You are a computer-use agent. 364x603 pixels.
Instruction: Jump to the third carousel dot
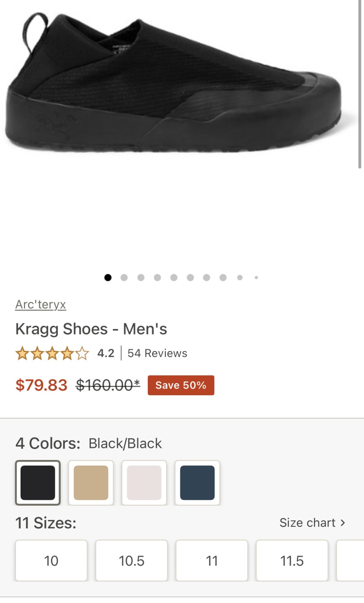(141, 278)
